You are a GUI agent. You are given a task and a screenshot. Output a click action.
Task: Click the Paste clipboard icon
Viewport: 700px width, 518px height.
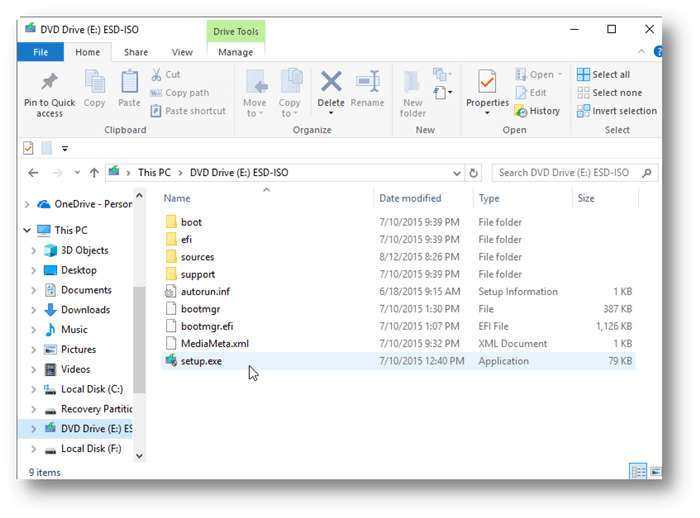(x=129, y=83)
